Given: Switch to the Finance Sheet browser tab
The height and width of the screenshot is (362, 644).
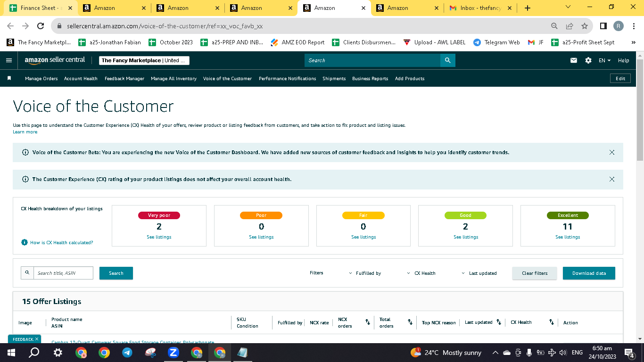Looking at the screenshot, I should tap(41, 8).
